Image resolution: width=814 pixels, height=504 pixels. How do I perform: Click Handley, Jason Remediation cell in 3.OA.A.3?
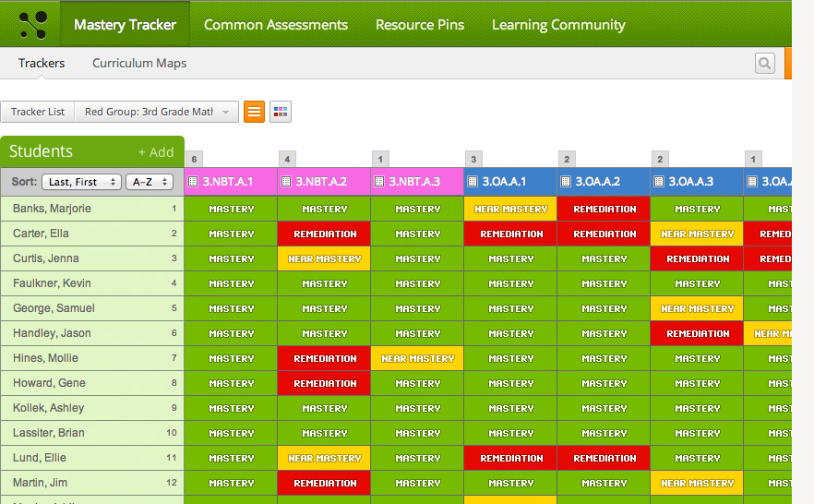coord(697,333)
